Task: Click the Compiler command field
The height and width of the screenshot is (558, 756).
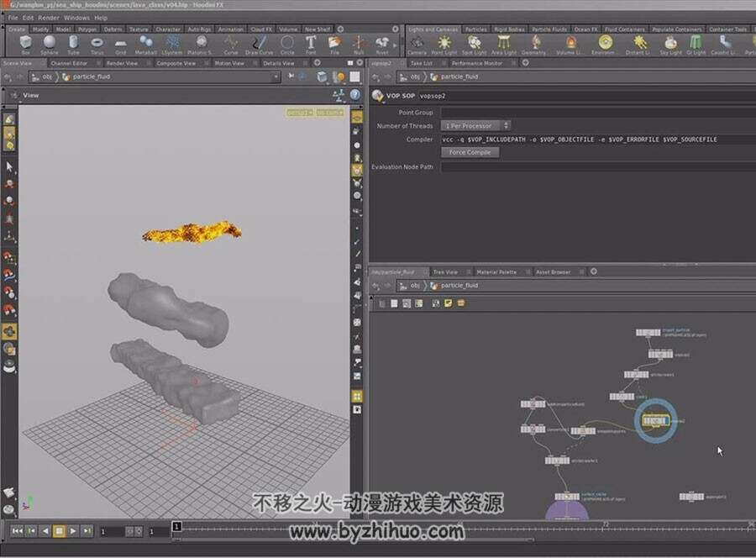Action: pos(598,139)
